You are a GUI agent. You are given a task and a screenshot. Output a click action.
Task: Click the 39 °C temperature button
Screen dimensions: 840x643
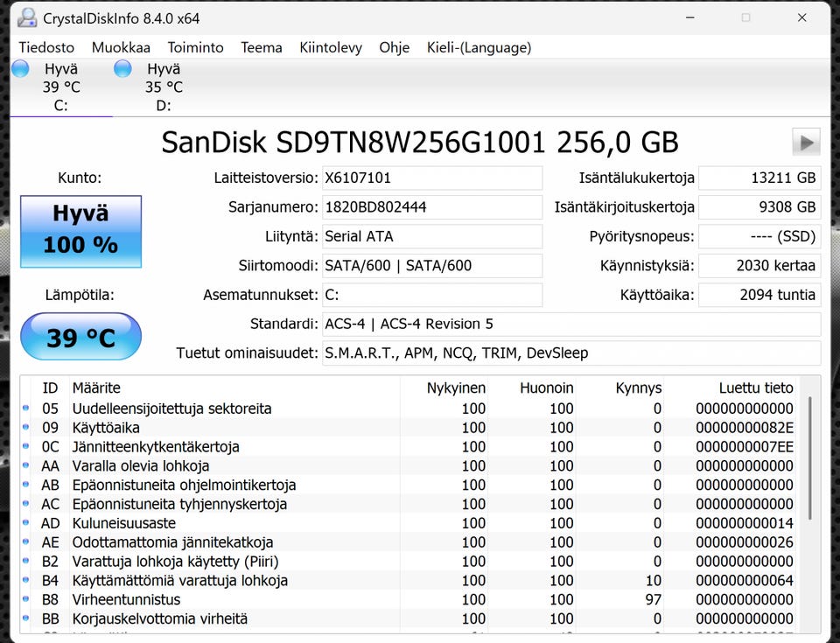(x=80, y=337)
